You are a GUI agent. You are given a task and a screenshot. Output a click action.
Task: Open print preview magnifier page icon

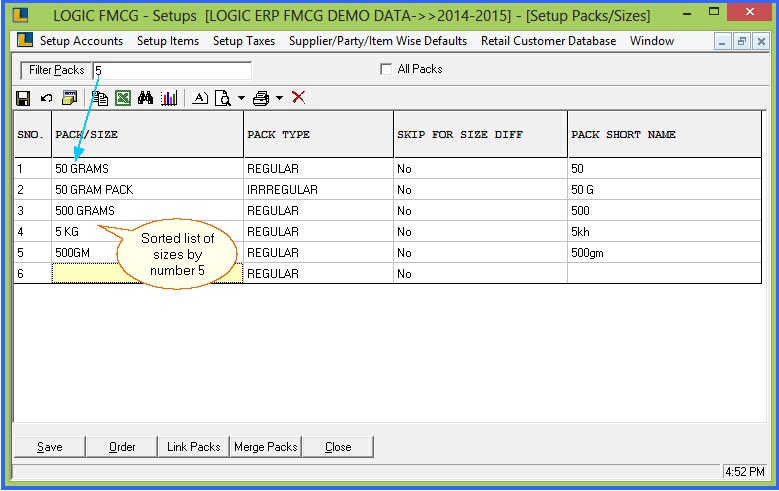[x=223, y=98]
